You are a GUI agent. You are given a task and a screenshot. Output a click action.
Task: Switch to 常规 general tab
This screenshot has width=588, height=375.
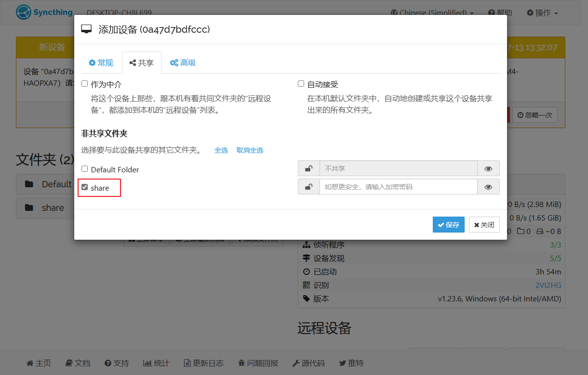(x=100, y=63)
